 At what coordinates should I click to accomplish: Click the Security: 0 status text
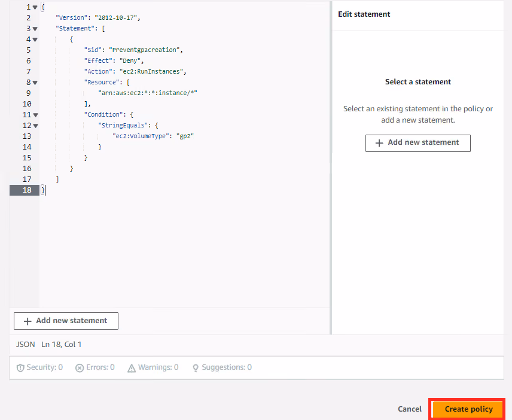point(44,367)
